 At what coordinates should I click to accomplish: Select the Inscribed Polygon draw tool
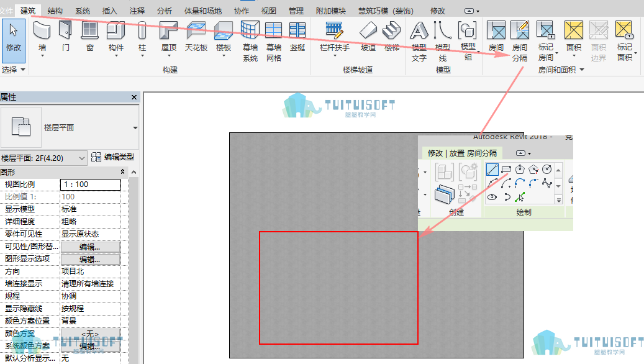[x=520, y=169]
